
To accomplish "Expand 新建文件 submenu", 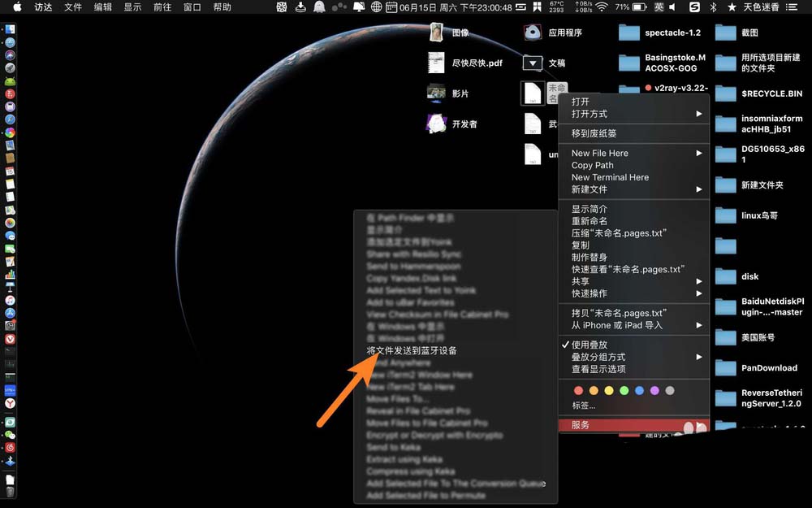I will [633, 189].
